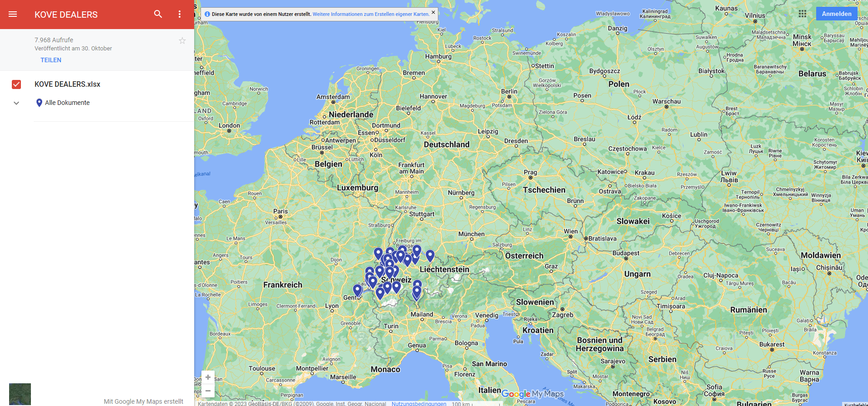Viewport: 868px width, 406px height.
Task: Uncheck the KOVE DEALERS.xlsx layer
Action: point(16,84)
